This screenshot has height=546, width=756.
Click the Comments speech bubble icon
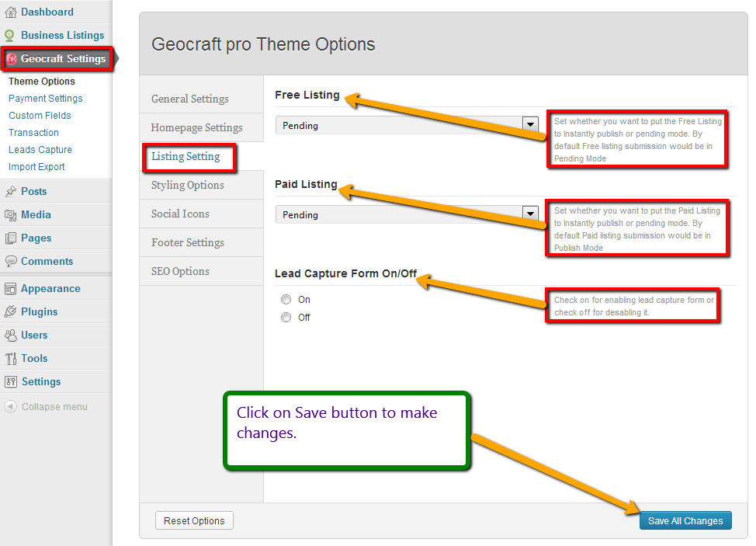(x=11, y=262)
